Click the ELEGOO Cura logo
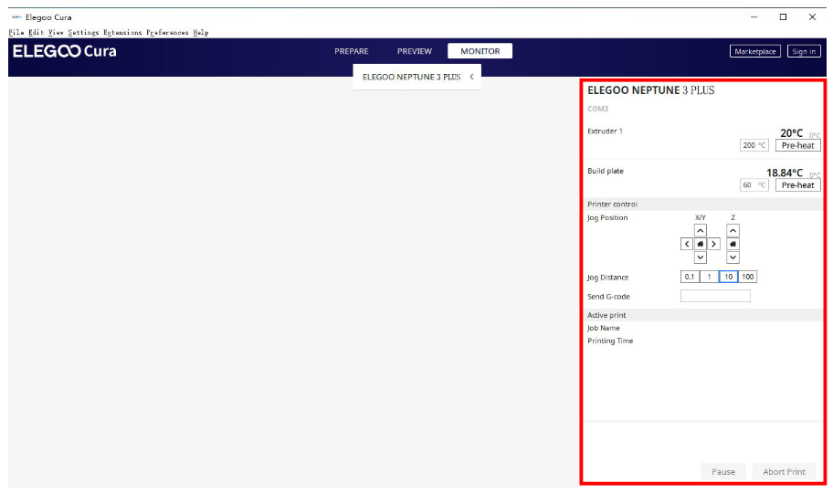The image size is (833, 504). click(x=64, y=51)
